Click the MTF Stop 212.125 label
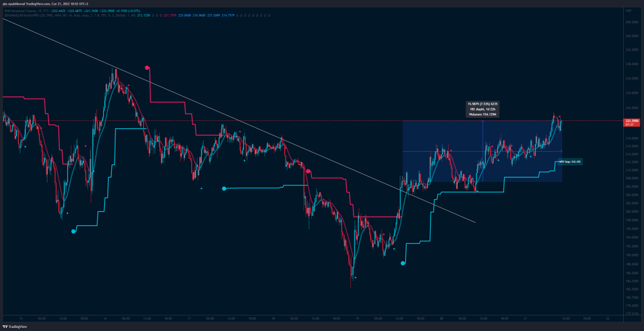This screenshot has width=644, height=331. [x=570, y=161]
